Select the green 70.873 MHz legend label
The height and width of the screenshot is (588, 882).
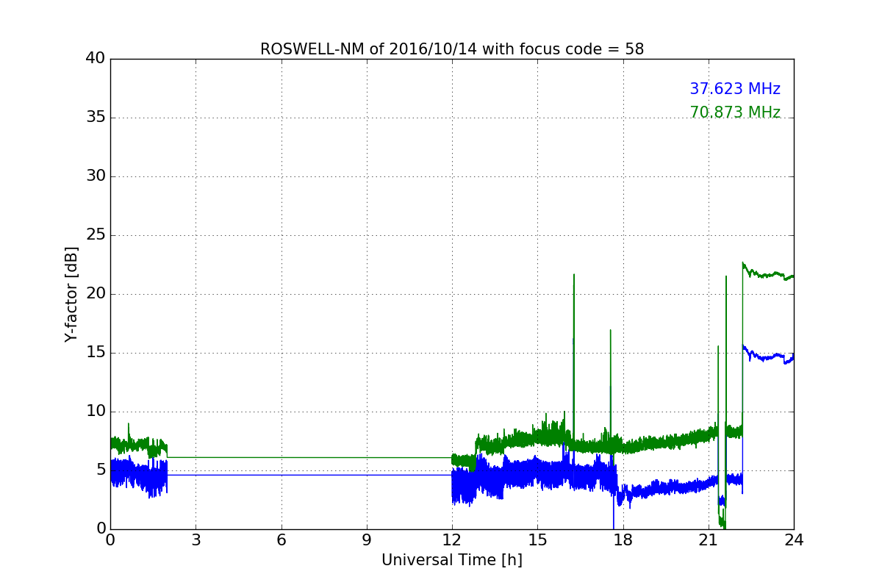[735, 112]
